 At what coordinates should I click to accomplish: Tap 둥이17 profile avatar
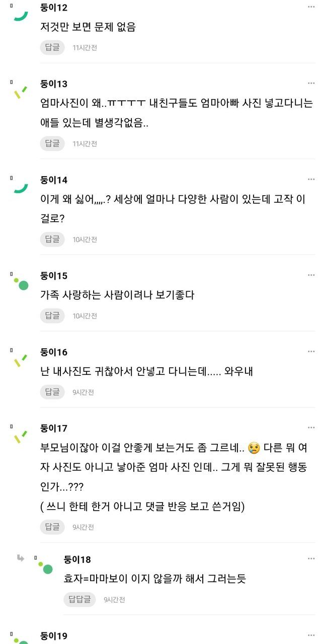click(21, 436)
